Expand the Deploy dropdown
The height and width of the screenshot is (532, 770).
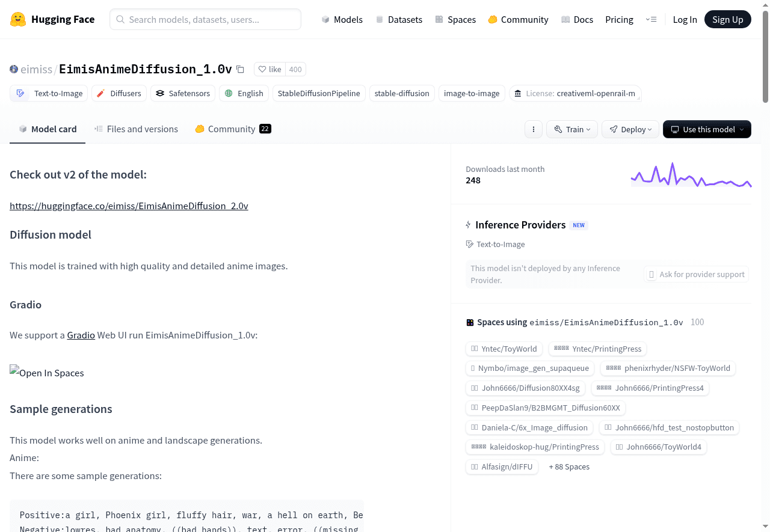click(630, 129)
